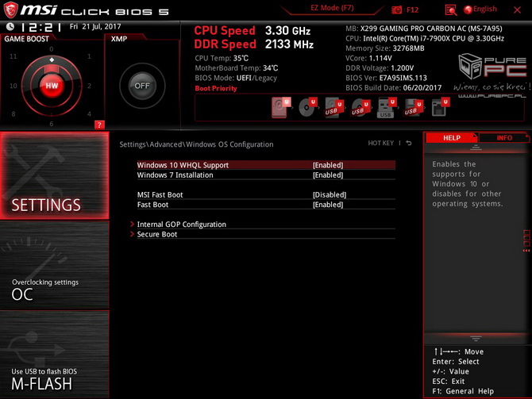
Task: Switch to EZ Mode (F7)
Action: 332,8
